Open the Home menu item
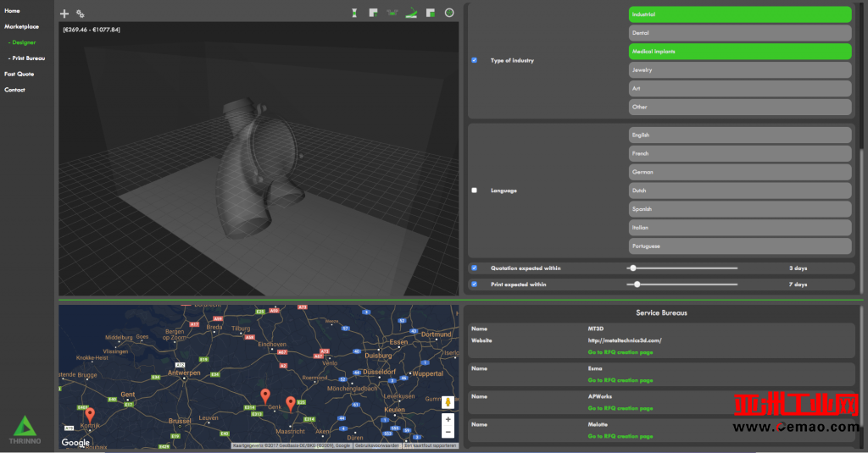The height and width of the screenshot is (453, 868). pos(12,10)
